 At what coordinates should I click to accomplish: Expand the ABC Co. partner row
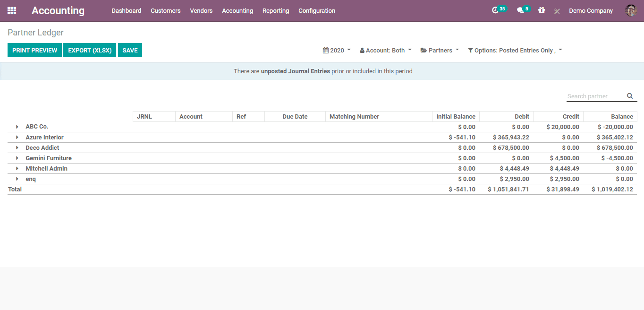tap(17, 127)
